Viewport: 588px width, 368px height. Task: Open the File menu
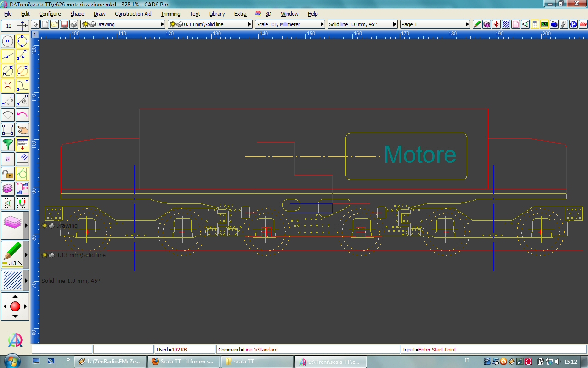8,14
